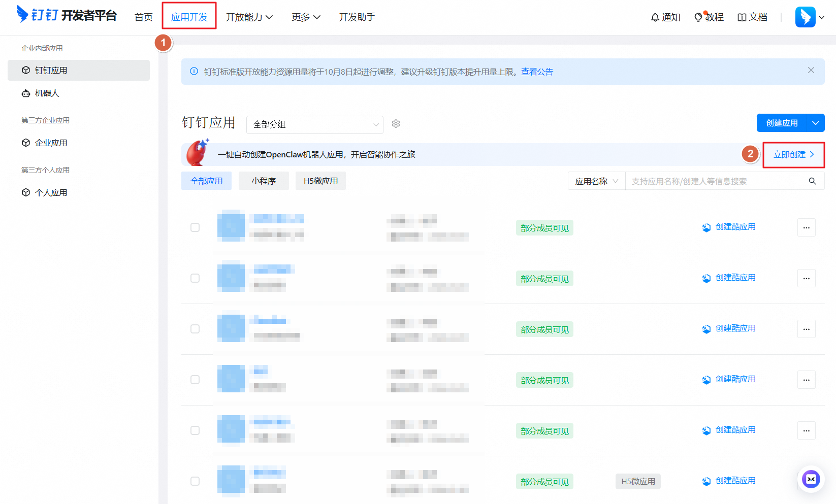The image size is (836, 504).
Task: Click 创建酷应用 in the first app row
Action: 729,227
